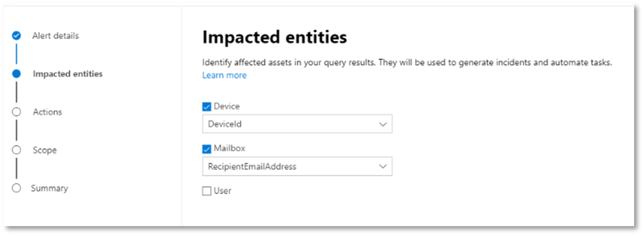
Task: Open the RecipientEmailAddress dropdown
Action: click(297, 167)
